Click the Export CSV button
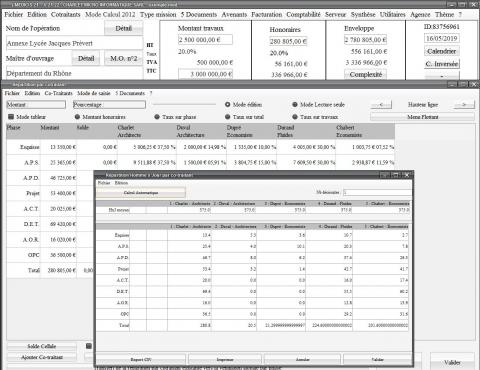This screenshot has width=480, height=370. (x=141, y=360)
